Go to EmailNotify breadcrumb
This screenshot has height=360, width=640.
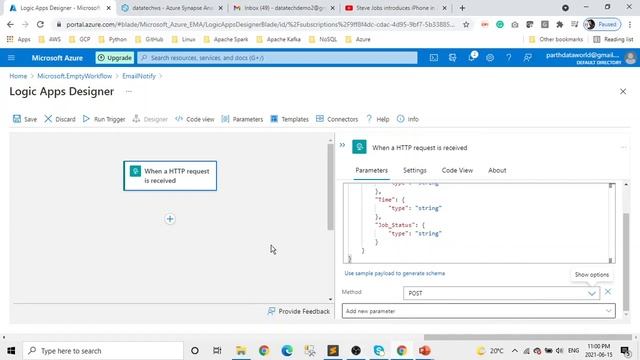[139, 76]
